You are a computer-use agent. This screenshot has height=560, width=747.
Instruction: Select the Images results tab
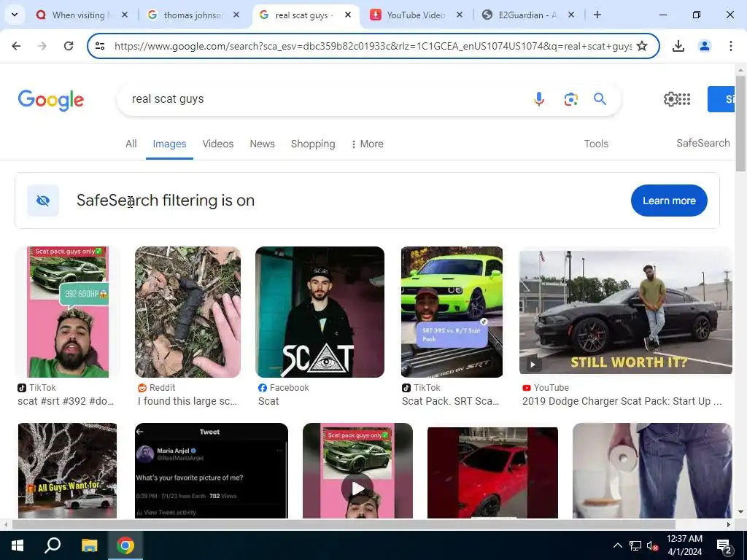(169, 144)
